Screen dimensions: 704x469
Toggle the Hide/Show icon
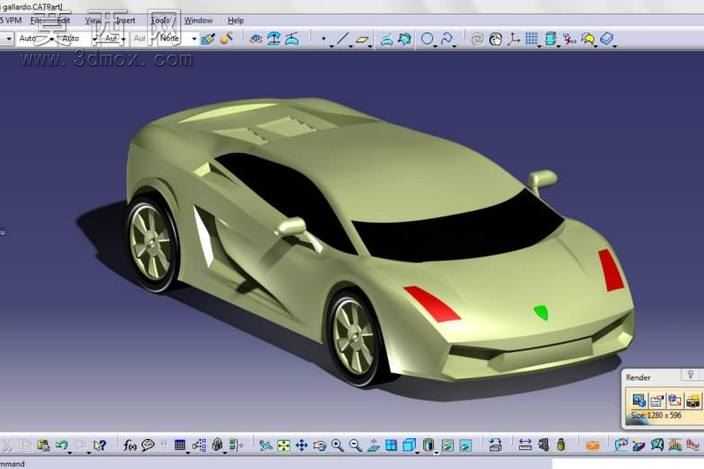pyautogui.click(x=448, y=445)
